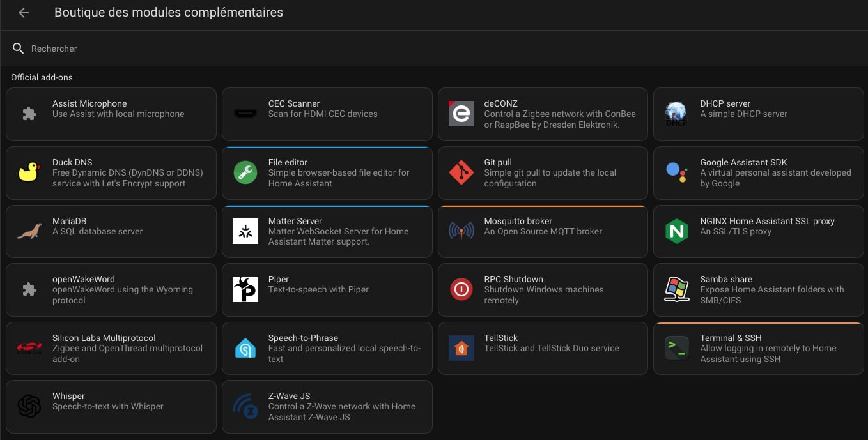Open the DHCP server add-on title
The image size is (868, 440).
point(725,103)
